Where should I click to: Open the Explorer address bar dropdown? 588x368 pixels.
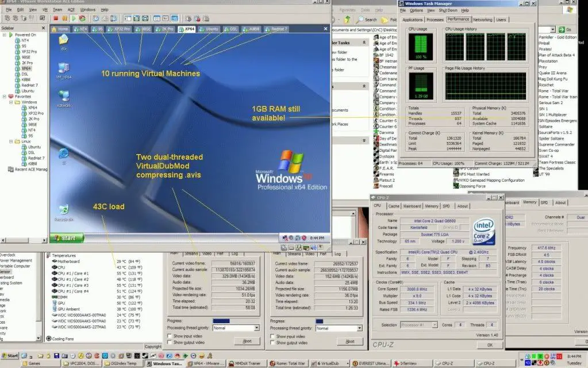coord(553,29)
